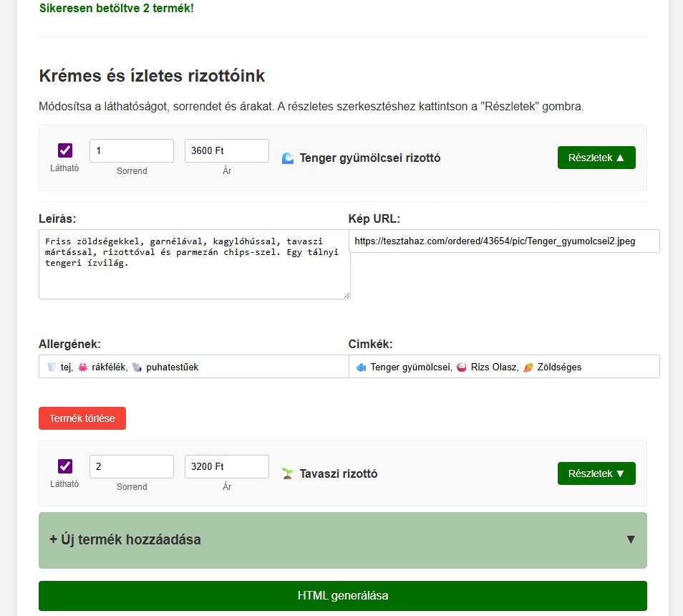Click the red Termék törlése button
Image resolution: width=683 pixels, height=616 pixels.
(82, 418)
